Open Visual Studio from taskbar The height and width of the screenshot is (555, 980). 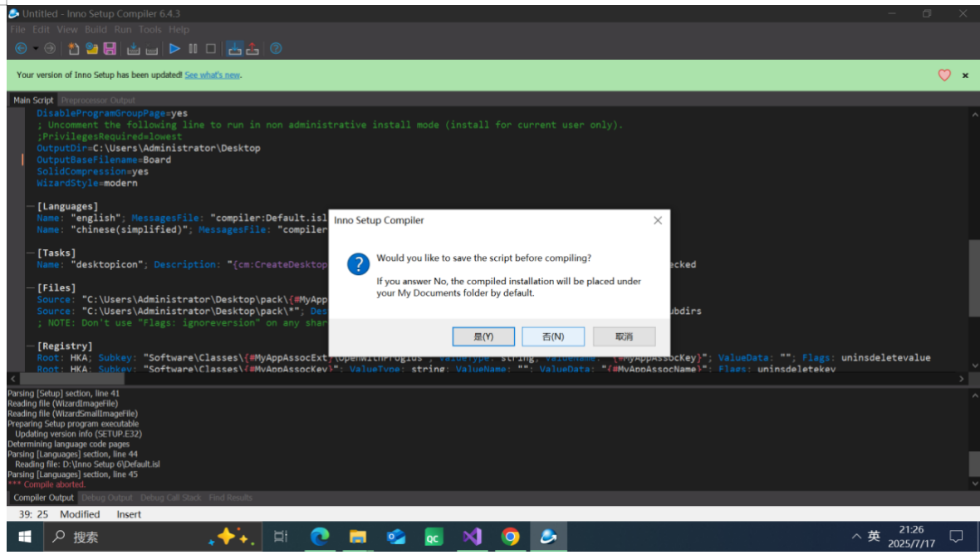[472, 536]
